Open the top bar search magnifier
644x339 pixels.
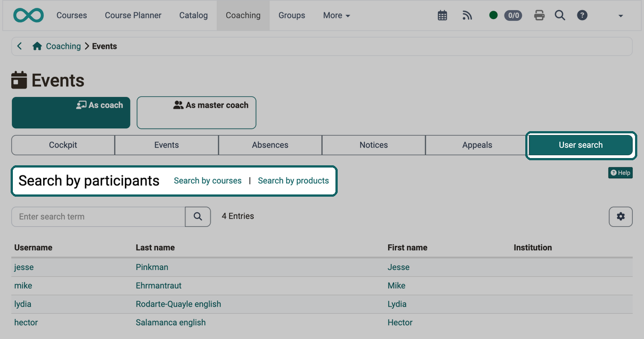(560, 16)
